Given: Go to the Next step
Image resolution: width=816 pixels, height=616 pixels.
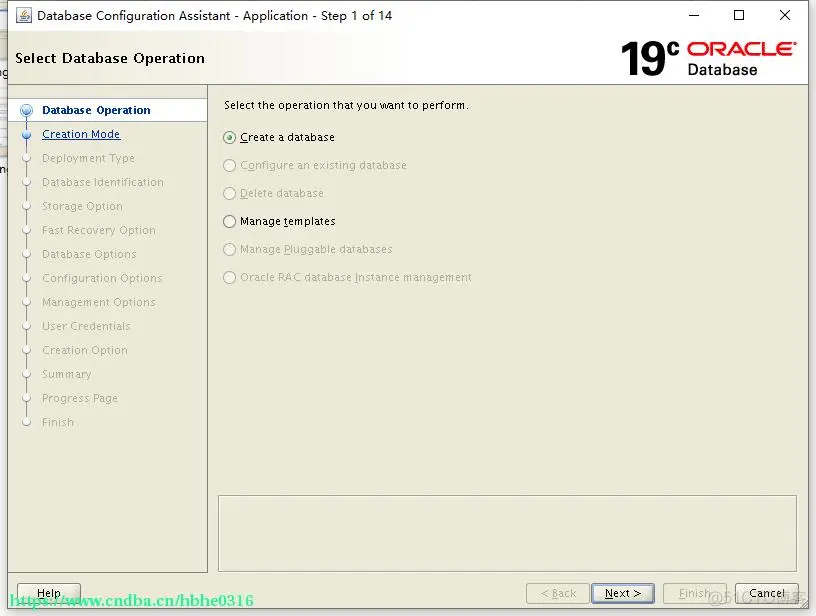Looking at the screenshot, I should (x=622, y=593).
